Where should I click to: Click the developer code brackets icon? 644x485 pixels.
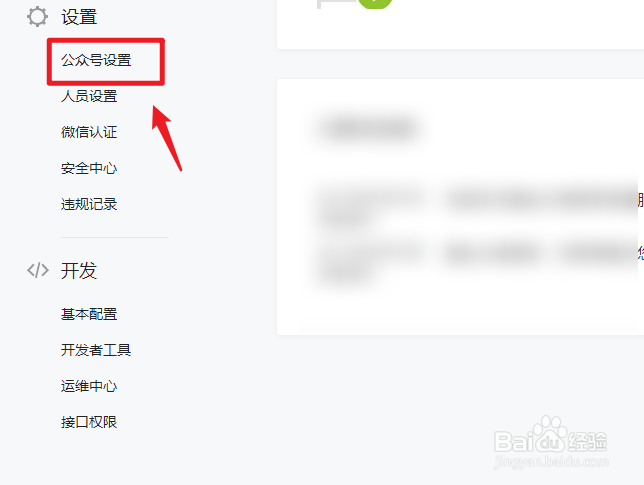tap(38, 271)
